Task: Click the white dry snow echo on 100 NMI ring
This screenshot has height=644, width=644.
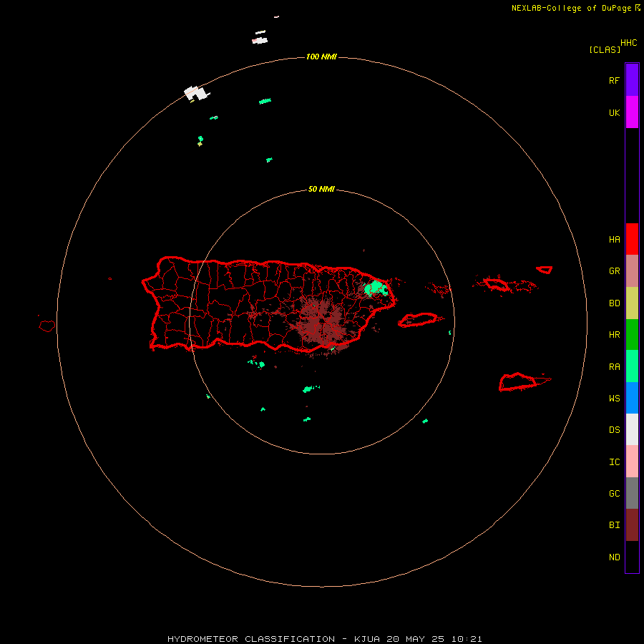Action: pyautogui.click(x=195, y=93)
